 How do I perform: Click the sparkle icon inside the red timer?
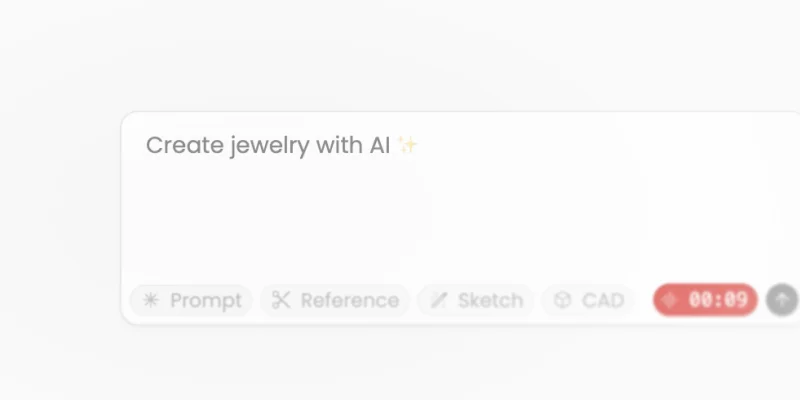pos(671,300)
